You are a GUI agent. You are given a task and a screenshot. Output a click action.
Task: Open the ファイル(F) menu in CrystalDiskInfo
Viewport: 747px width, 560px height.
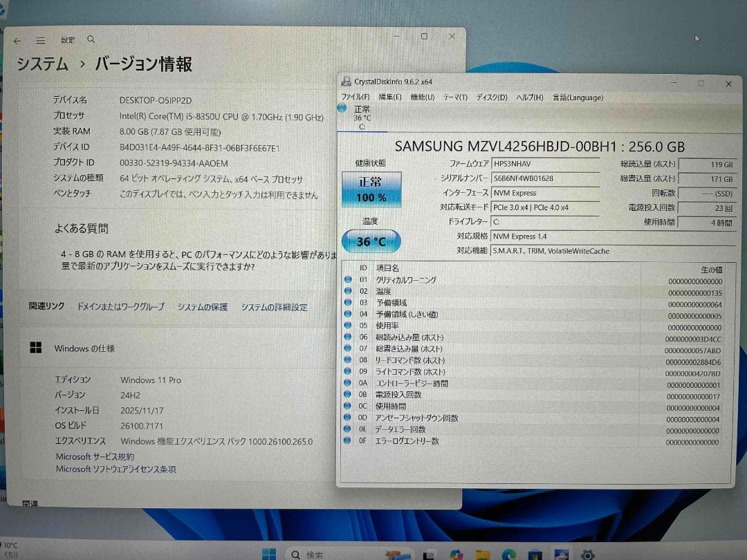356,97
